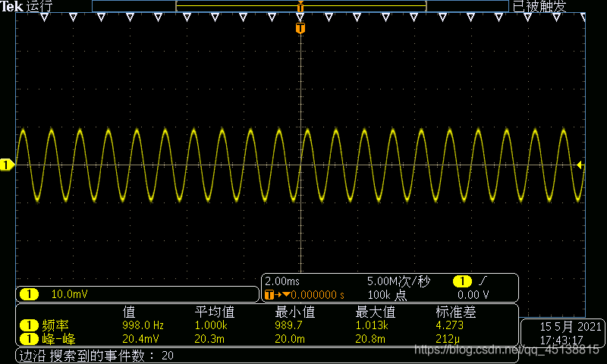
Task: Click the 峰-峰 measurement label
Action: [x=58, y=339]
